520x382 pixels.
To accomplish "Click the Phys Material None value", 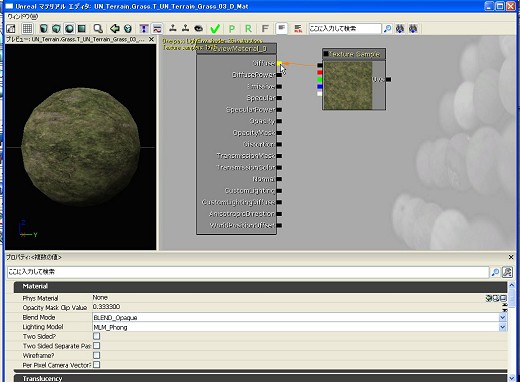I will (x=100, y=297).
